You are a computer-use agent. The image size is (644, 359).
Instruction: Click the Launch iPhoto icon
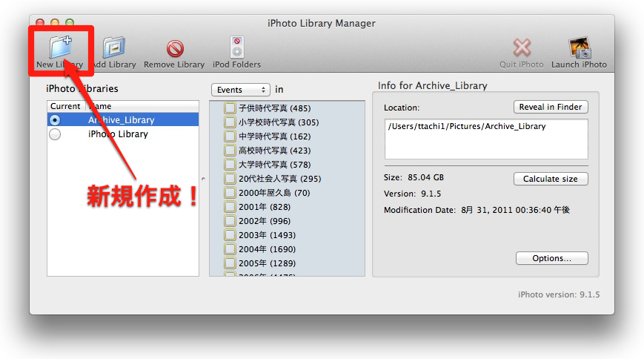pyautogui.click(x=579, y=47)
